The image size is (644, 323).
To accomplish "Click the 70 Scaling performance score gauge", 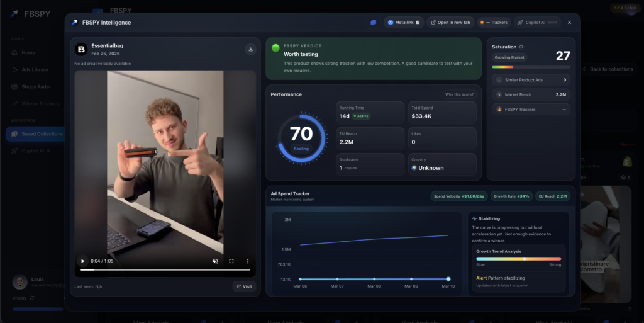I will [x=301, y=138].
